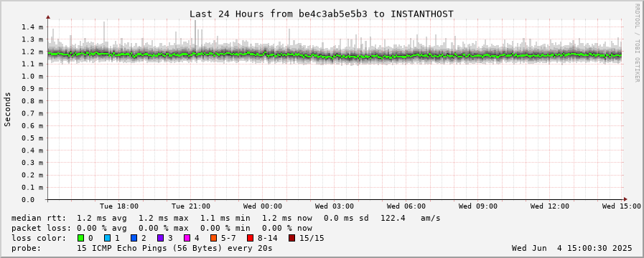Click the light blue loss color 1 swatch

108,238
